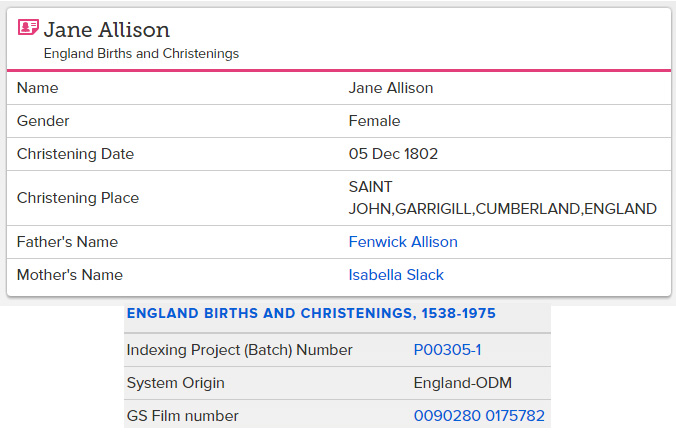Click the GS Film number label

tap(183, 416)
